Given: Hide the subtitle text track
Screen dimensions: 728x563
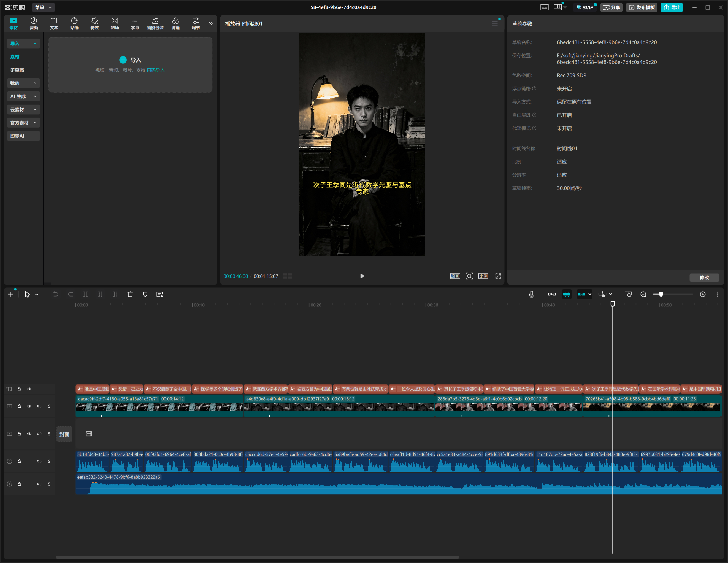Looking at the screenshot, I should click(29, 389).
